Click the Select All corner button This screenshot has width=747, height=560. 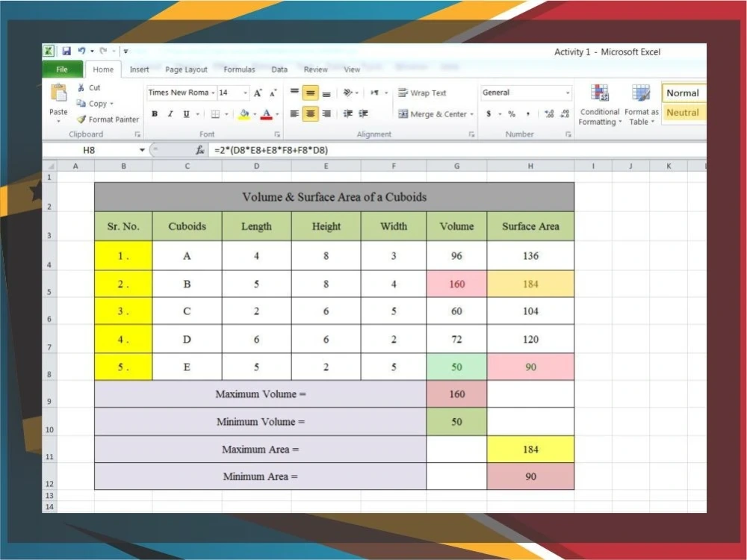49,167
